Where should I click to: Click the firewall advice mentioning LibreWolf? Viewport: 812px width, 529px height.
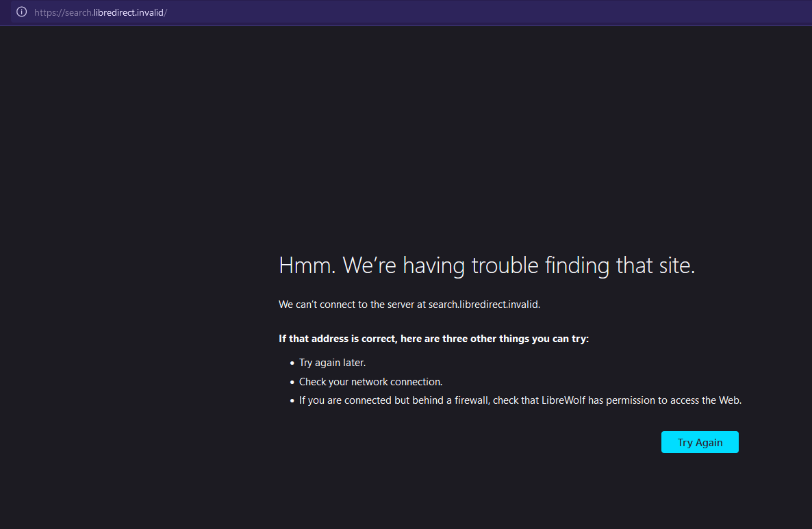520,400
